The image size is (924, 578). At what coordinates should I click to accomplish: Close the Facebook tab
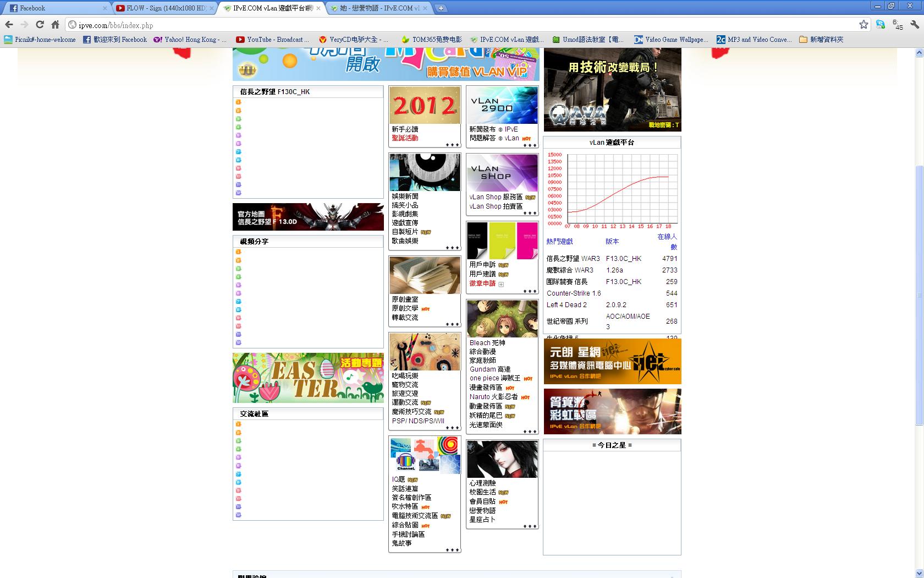coord(105,8)
